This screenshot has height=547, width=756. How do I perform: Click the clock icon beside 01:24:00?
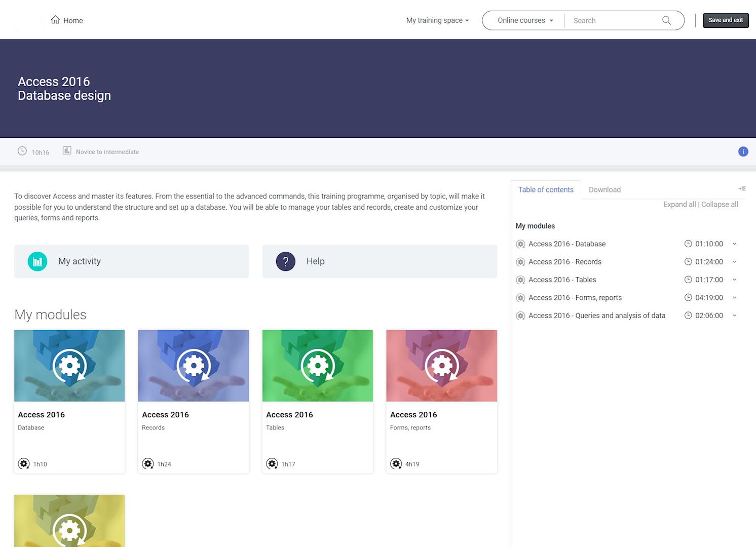(x=688, y=262)
